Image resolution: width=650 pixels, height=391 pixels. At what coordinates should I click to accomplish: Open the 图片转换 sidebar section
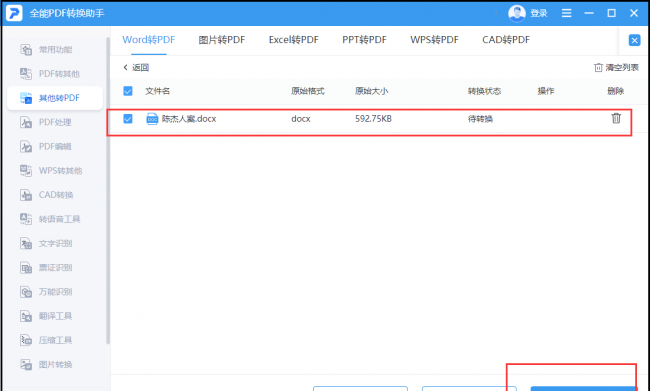click(46, 364)
